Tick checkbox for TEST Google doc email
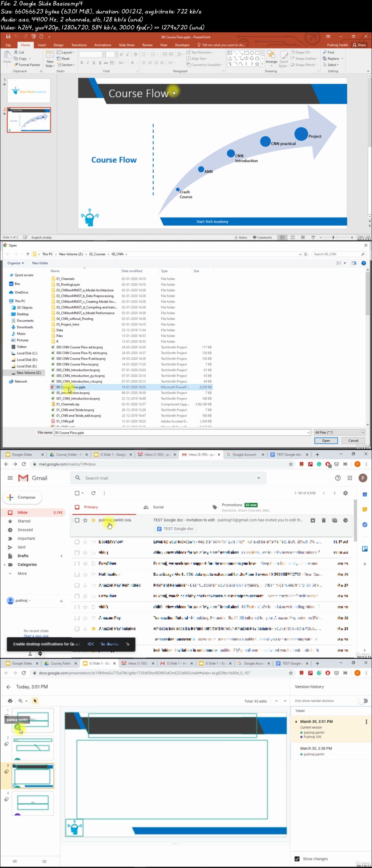 [77, 520]
